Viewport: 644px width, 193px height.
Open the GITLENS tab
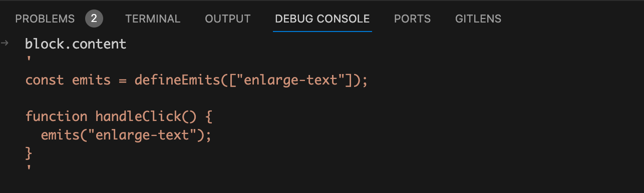point(478,19)
